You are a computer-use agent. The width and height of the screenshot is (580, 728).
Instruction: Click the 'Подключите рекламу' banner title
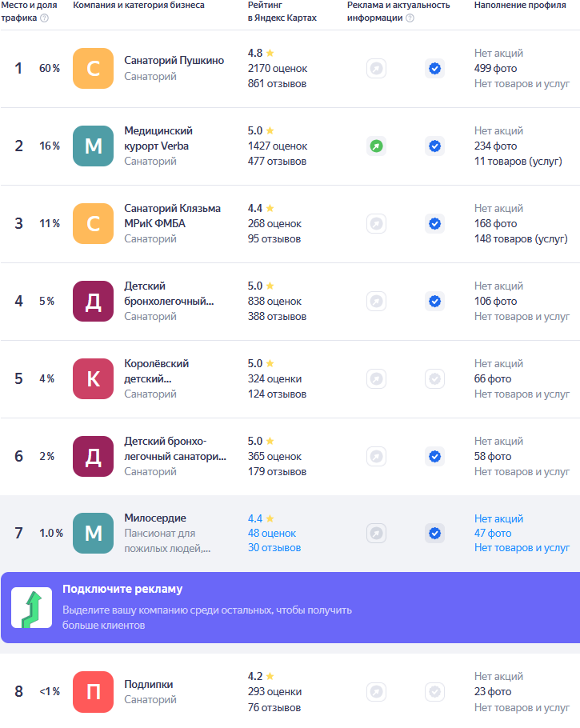tap(122, 590)
